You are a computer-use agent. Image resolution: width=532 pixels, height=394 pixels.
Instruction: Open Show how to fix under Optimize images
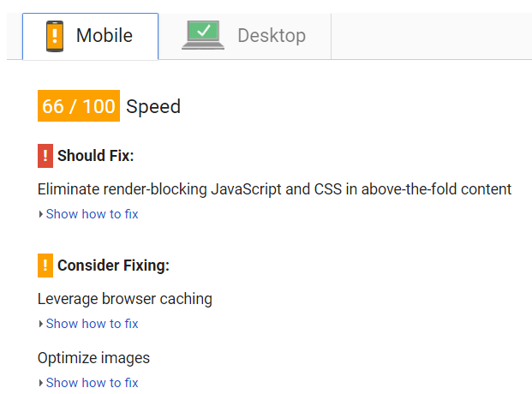pos(92,383)
